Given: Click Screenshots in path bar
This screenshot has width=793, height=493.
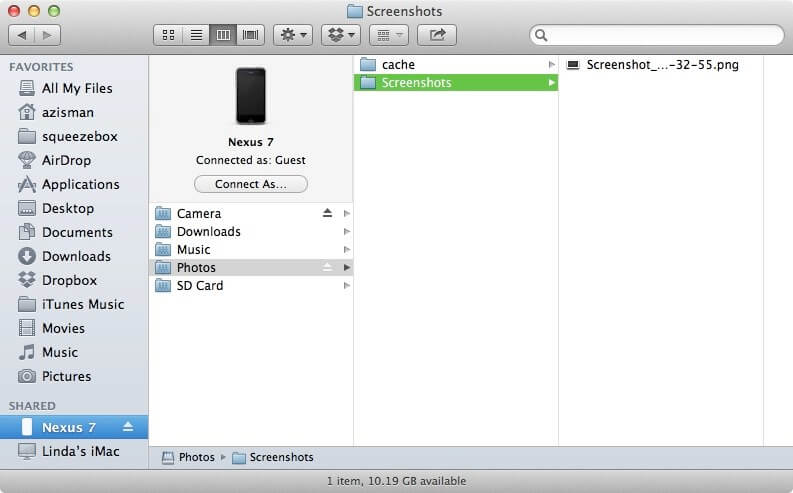Looking at the screenshot, I should point(273,457).
